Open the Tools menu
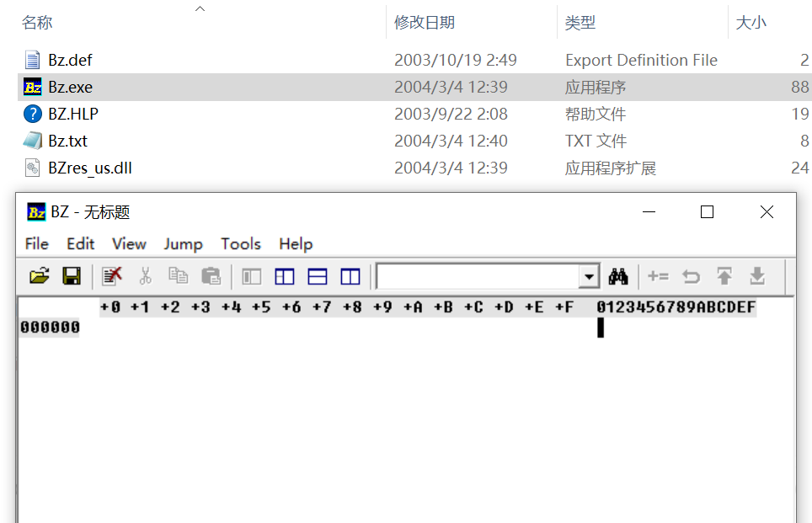812x523 pixels. coord(241,243)
